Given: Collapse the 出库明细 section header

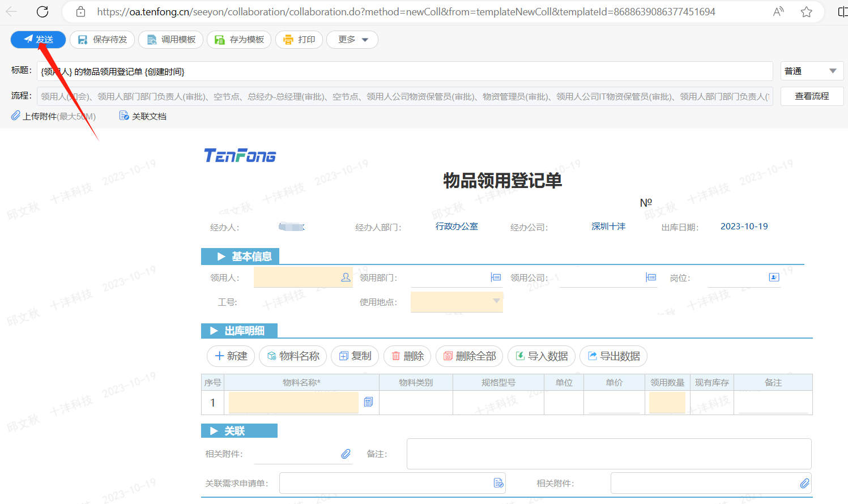Looking at the screenshot, I should point(239,331).
